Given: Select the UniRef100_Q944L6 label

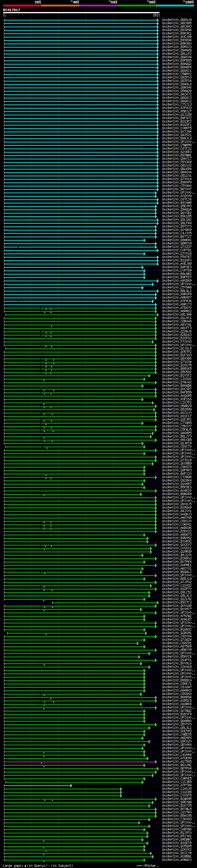Looking at the screenshot, I should (x=177, y=84).
